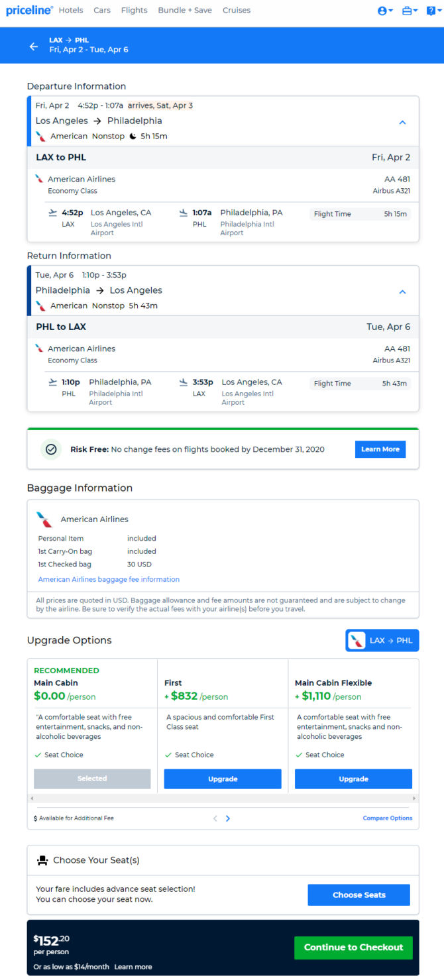Click the landing plane icon next to 3:53p

pyautogui.click(x=184, y=382)
